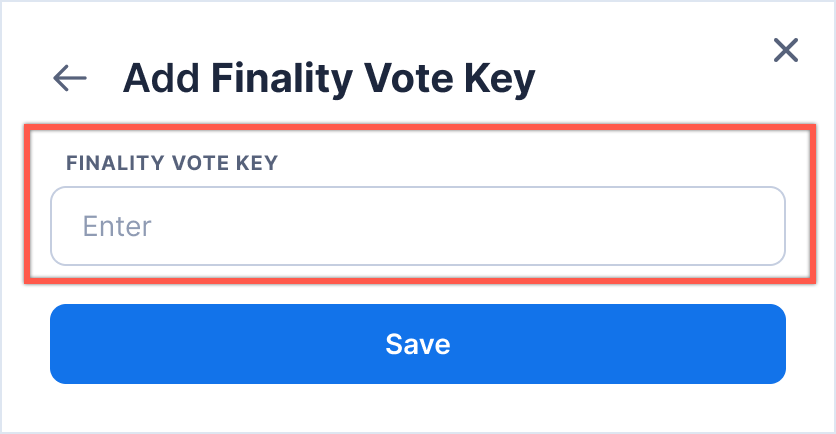Return to the previous screen via arrow
This screenshot has width=836, height=434.
(70, 78)
